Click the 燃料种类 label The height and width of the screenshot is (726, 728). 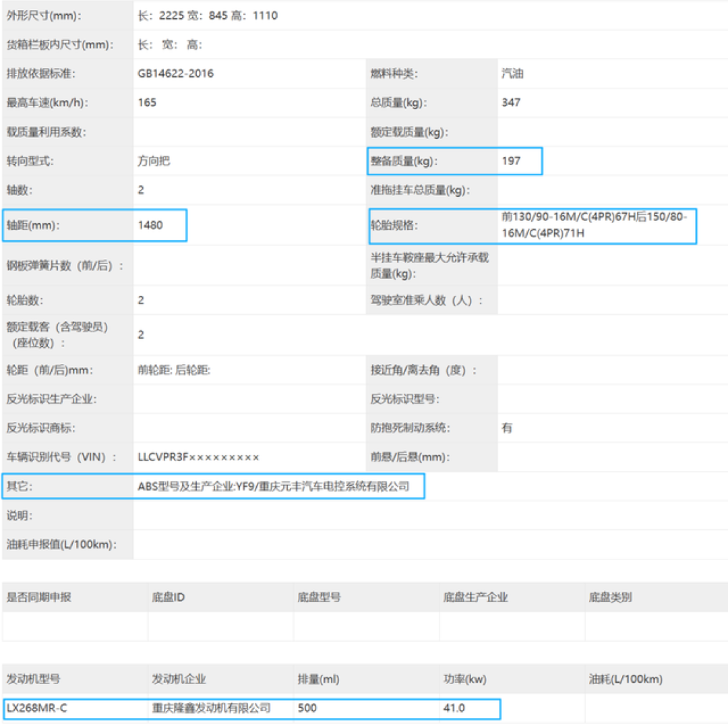(394, 73)
